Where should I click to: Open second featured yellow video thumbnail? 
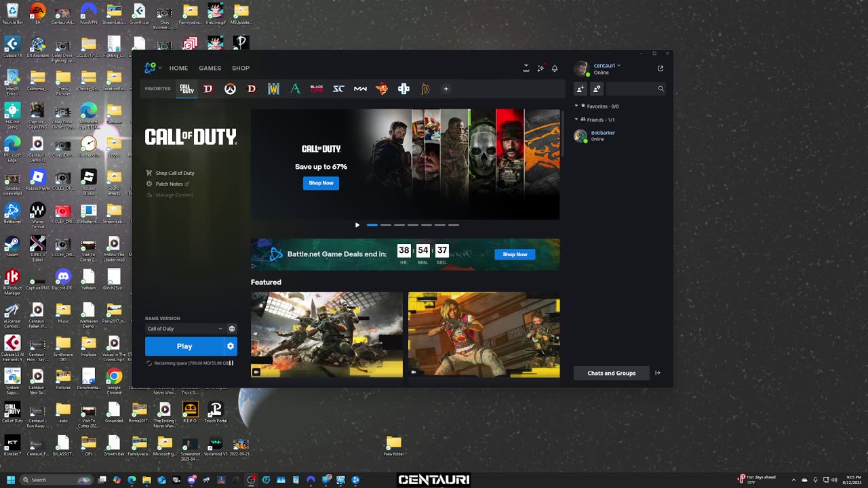pos(484,335)
